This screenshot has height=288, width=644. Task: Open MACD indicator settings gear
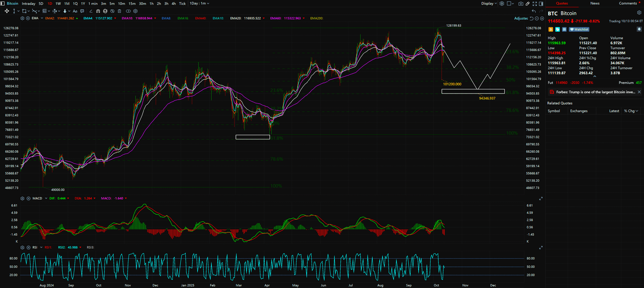coord(23,199)
